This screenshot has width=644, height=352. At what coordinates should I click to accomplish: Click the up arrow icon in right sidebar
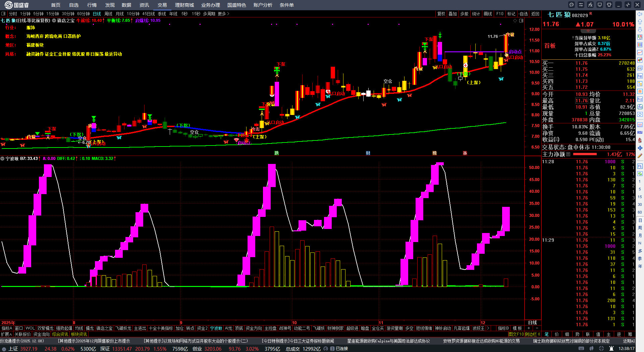point(640,22)
